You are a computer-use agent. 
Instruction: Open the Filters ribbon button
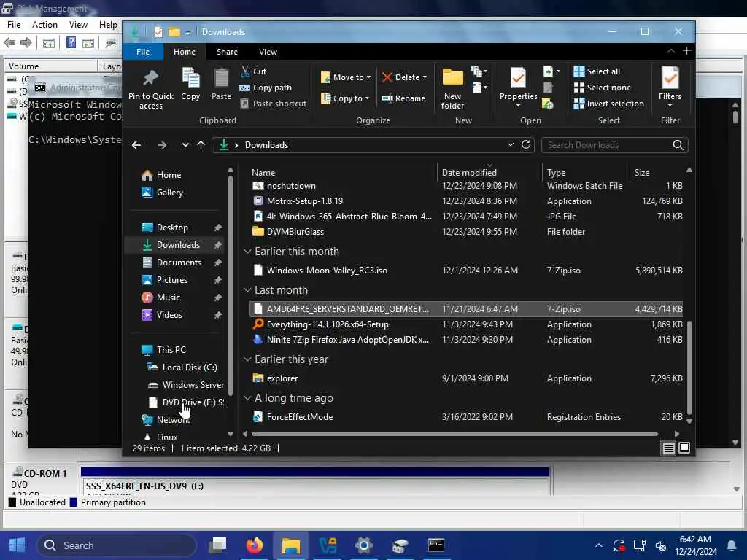[670, 86]
